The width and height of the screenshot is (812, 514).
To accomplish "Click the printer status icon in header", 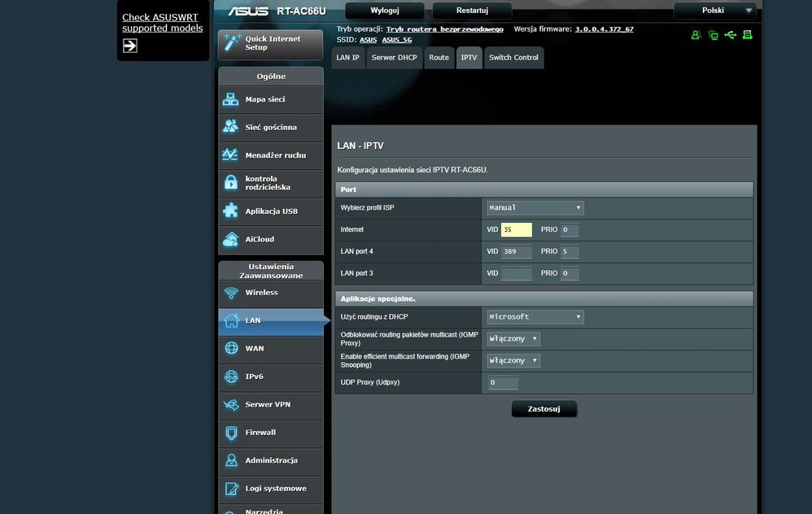I will coord(747,35).
